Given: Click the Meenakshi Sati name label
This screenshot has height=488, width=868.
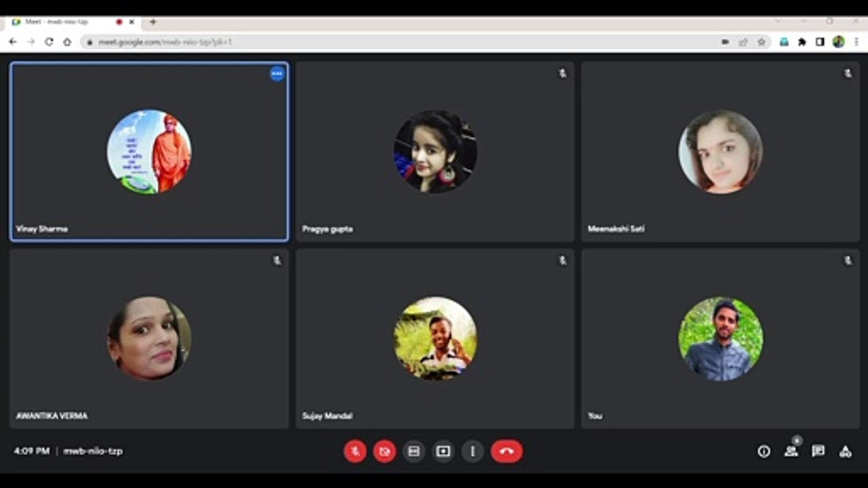Looking at the screenshot, I should 616,229.
